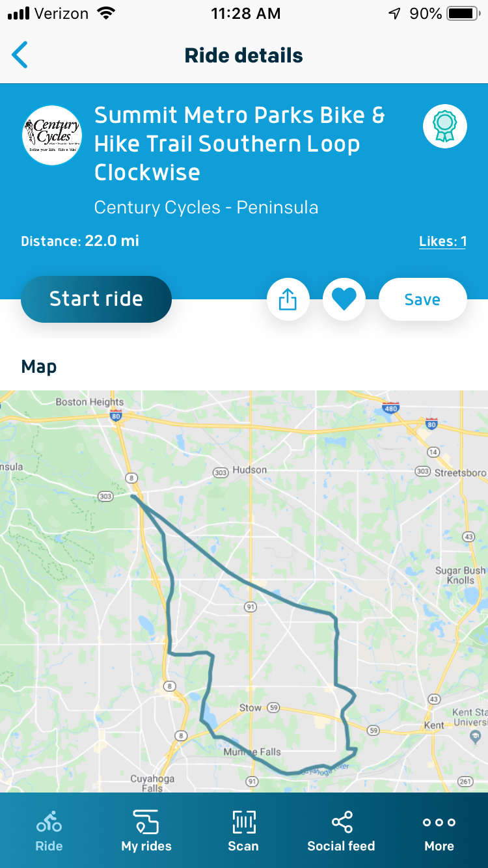Tap the Stow label on map

[x=251, y=707]
